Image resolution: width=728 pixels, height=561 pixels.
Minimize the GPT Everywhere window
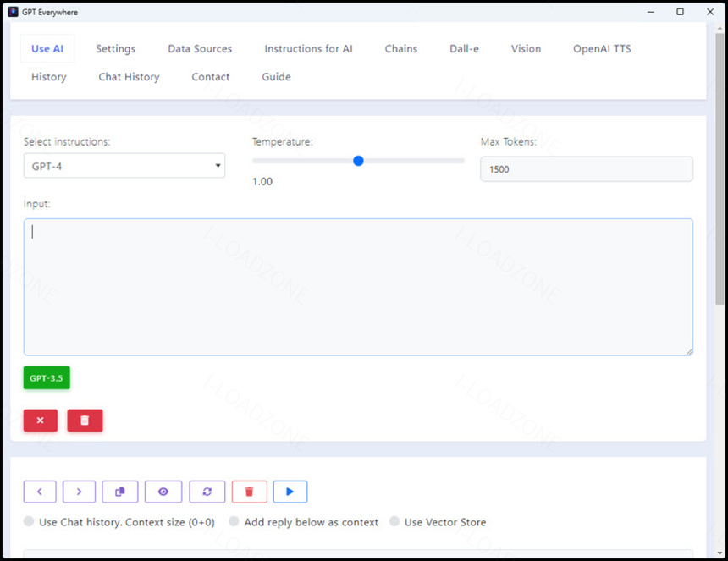[x=651, y=12]
